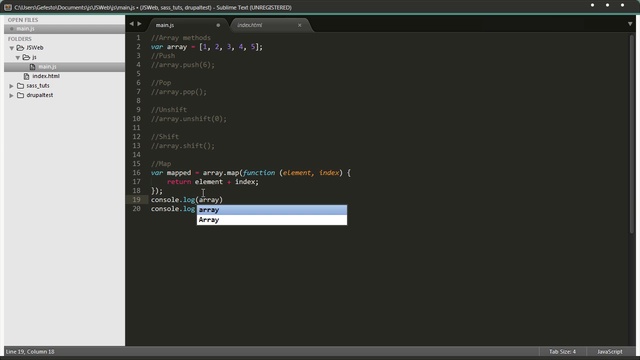Image resolution: width=640 pixels, height=360 pixels.
Task: Click the drupaltest folder icon
Action: 20,95
